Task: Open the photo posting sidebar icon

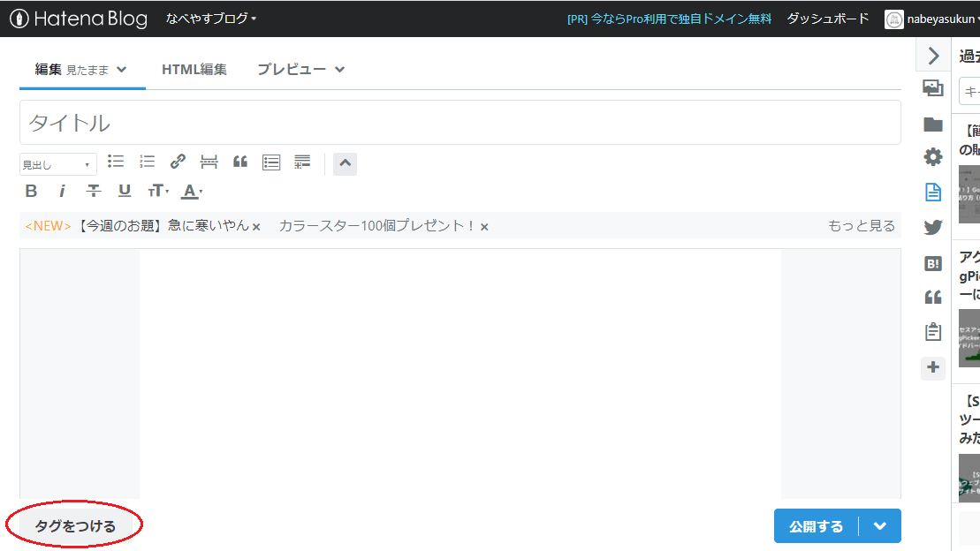Action: click(x=932, y=88)
